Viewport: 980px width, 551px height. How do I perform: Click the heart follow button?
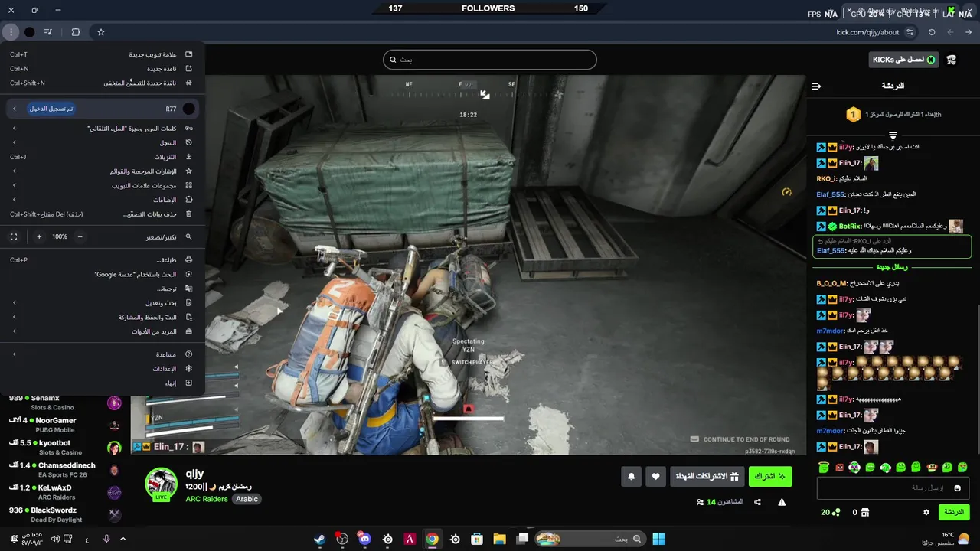(656, 477)
